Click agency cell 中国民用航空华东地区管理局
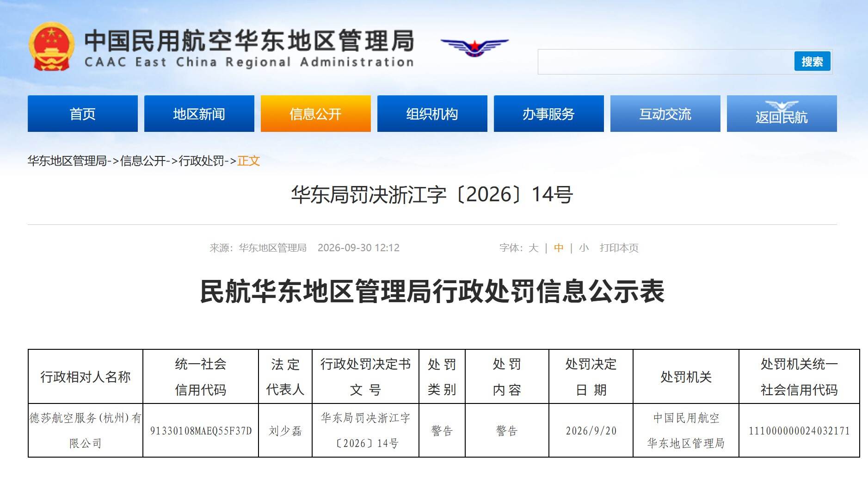 click(x=686, y=430)
